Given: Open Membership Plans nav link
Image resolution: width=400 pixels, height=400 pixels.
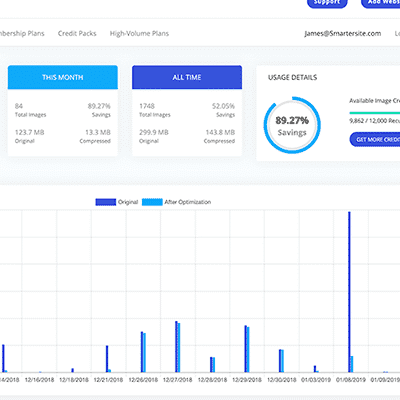Looking at the screenshot, I should pos(22,33).
